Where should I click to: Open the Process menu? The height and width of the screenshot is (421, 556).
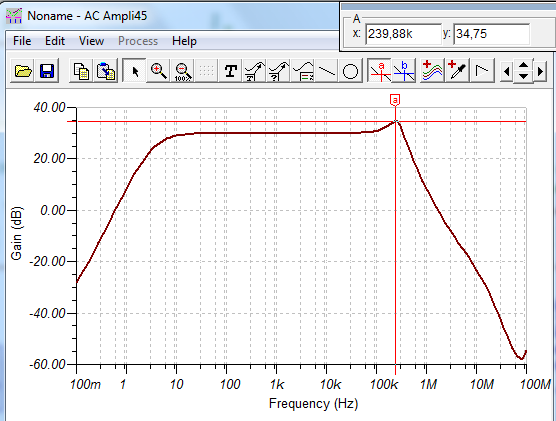138,41
